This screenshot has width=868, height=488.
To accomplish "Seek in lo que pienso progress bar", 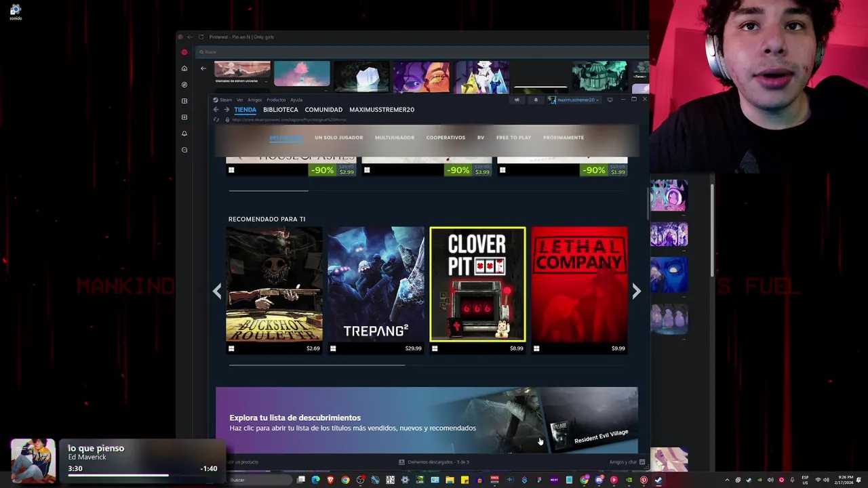I will point(142,475).
